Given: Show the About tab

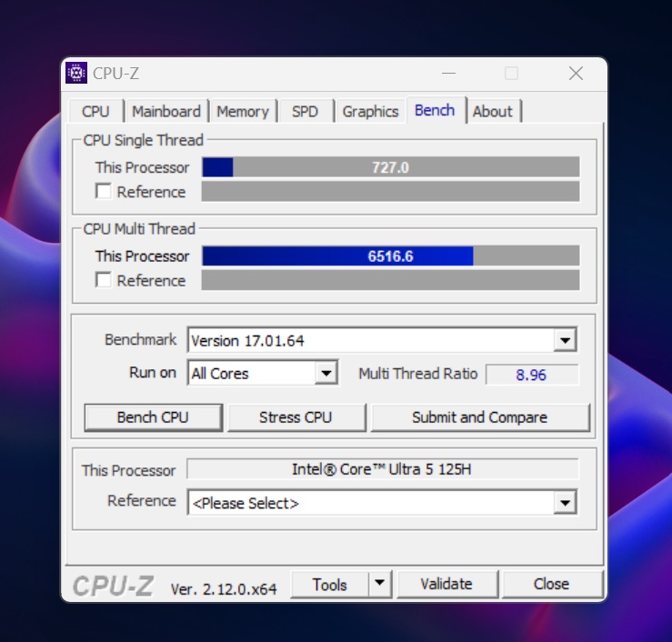Looking at the screenshot, I should [493, 112].
